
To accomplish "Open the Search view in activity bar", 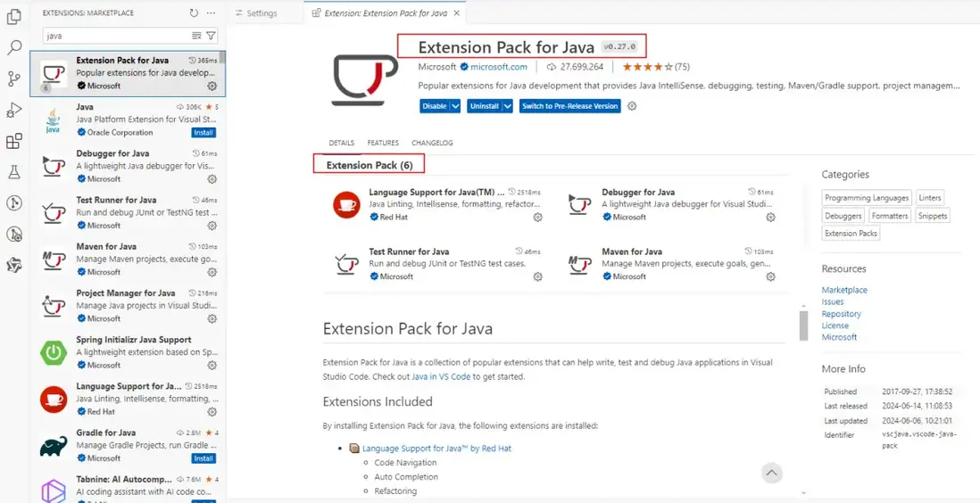I will [13, 47].
